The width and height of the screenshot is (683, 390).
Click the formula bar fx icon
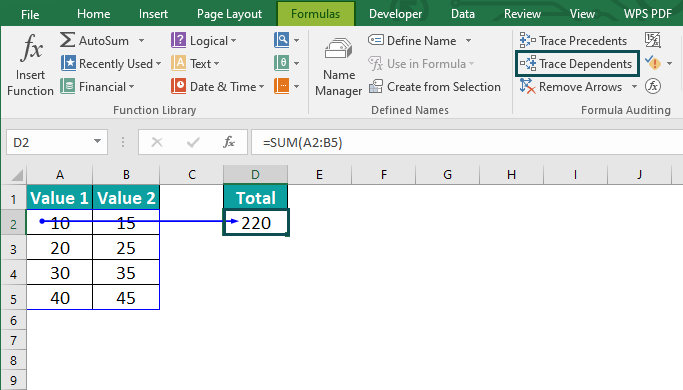click(x=229, y=142)
